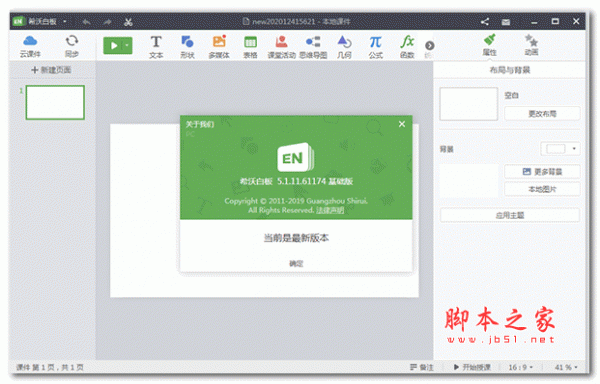Choose 本地图片 local image button
Screen dimensions: 600x384
[542, 189]
